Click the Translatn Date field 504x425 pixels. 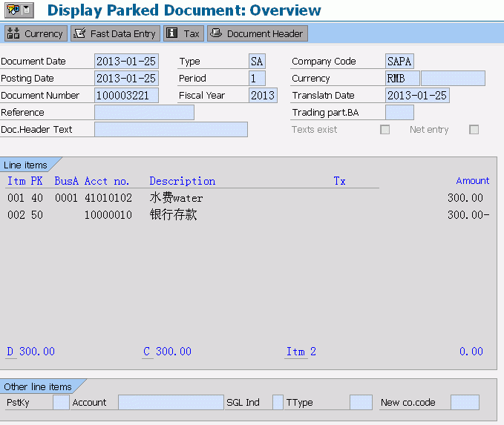point(417,95)
